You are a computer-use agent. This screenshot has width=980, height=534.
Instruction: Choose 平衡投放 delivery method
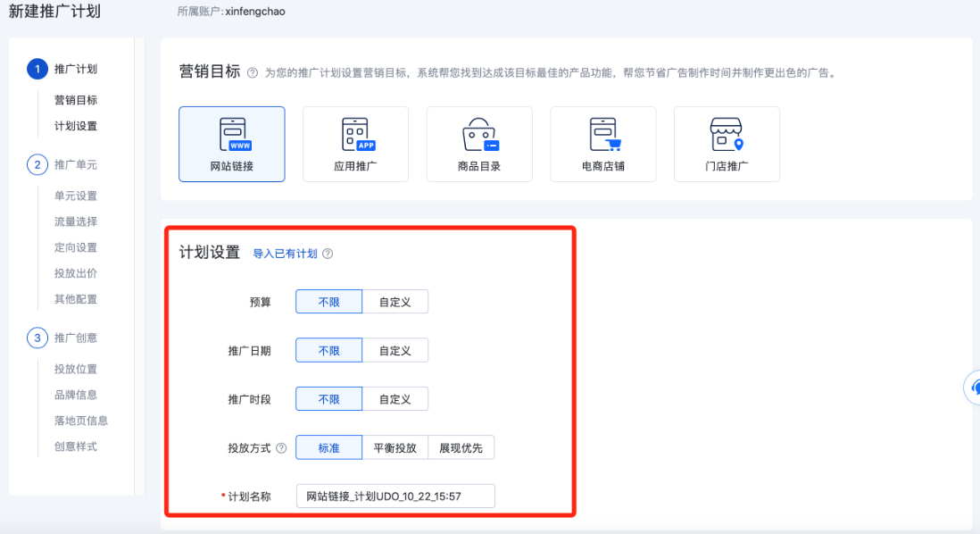(395, 448)
